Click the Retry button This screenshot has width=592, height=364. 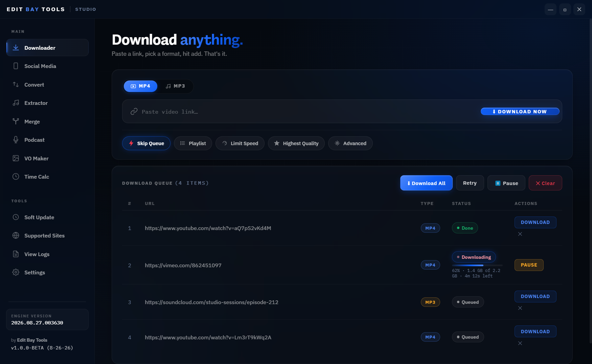(470, 183)
